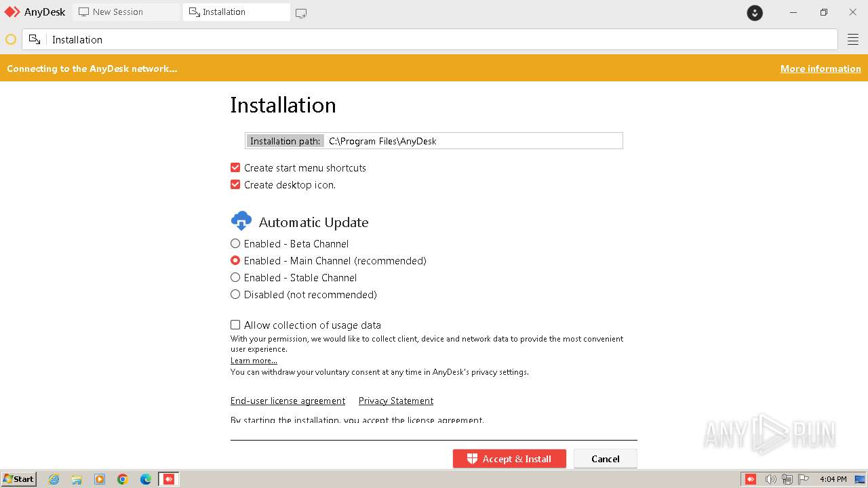Click the Installation path label

click(285, 141)
